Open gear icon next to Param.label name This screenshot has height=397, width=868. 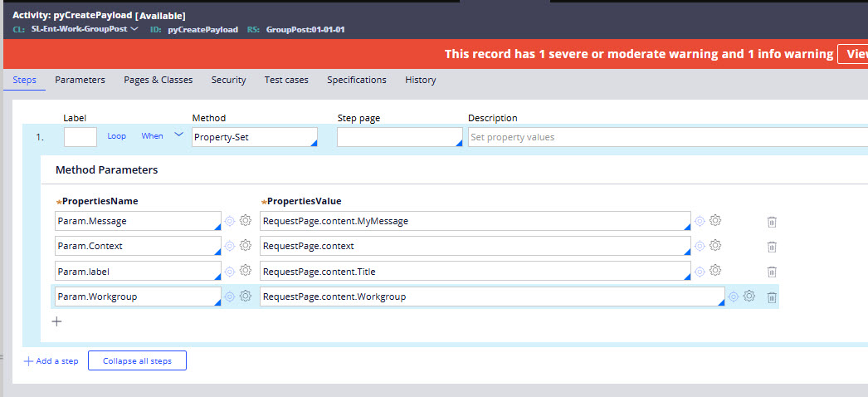point(246,271)
